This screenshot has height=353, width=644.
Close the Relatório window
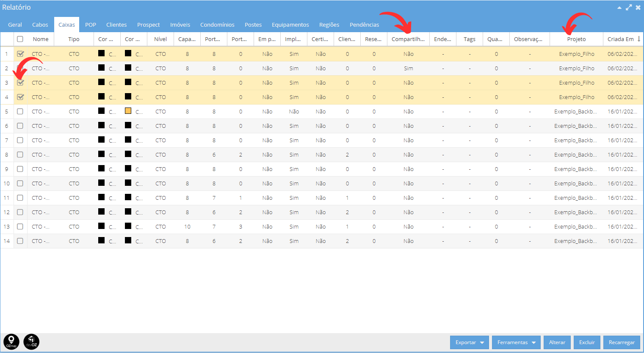click(638, 8)
